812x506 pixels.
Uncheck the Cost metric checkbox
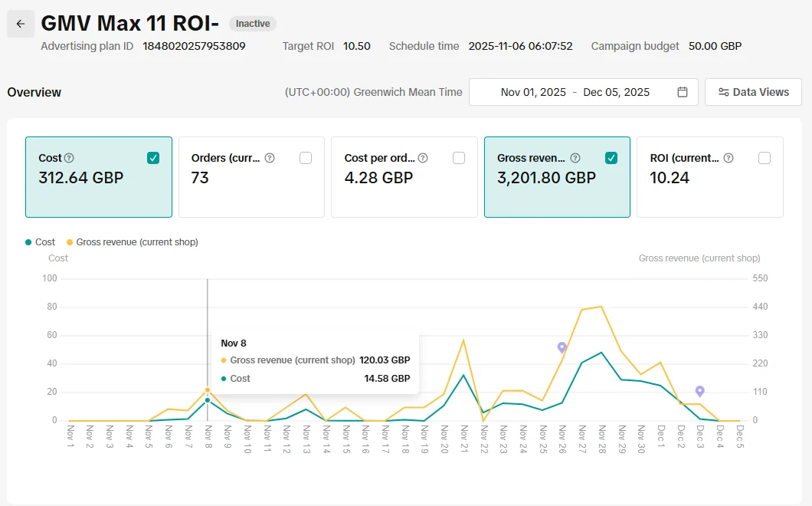coord(152,158)
